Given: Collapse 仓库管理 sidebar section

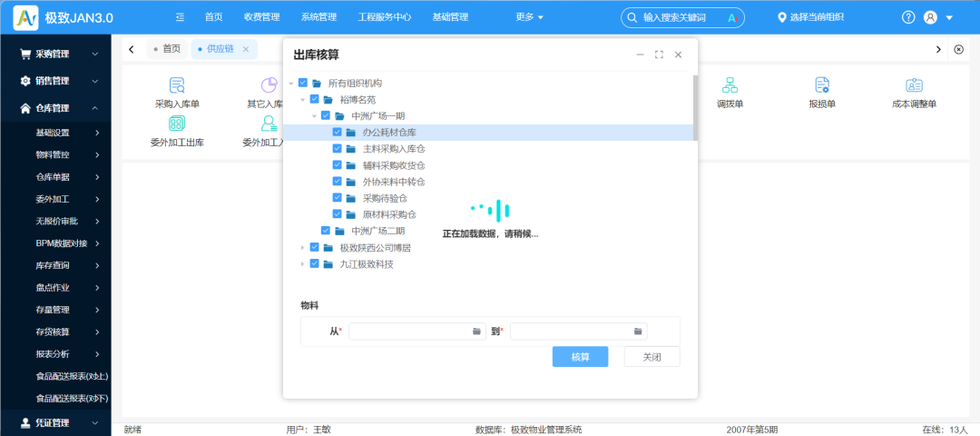Looking at the screenshot, I should pos(95,108).
